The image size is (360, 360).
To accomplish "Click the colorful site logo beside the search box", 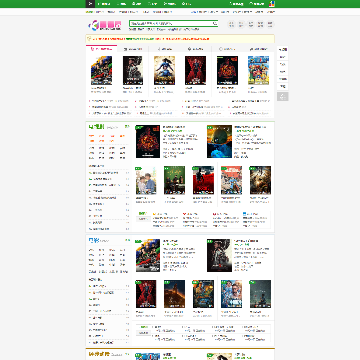I will (x=103, y=25).
